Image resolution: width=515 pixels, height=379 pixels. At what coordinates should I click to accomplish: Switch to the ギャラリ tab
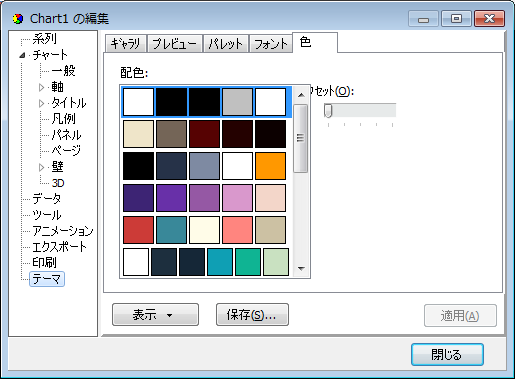coord(126,44)
